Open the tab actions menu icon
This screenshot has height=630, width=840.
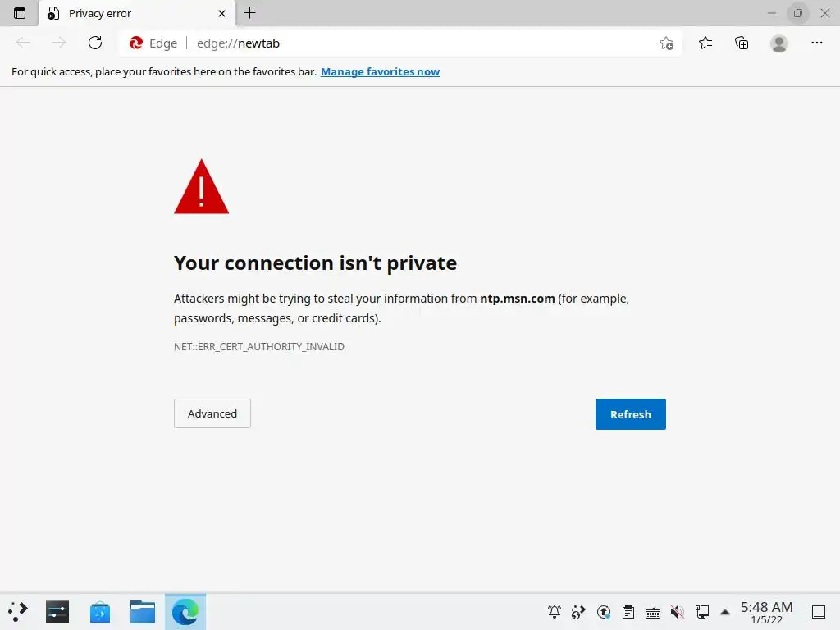tap(20, 13)
